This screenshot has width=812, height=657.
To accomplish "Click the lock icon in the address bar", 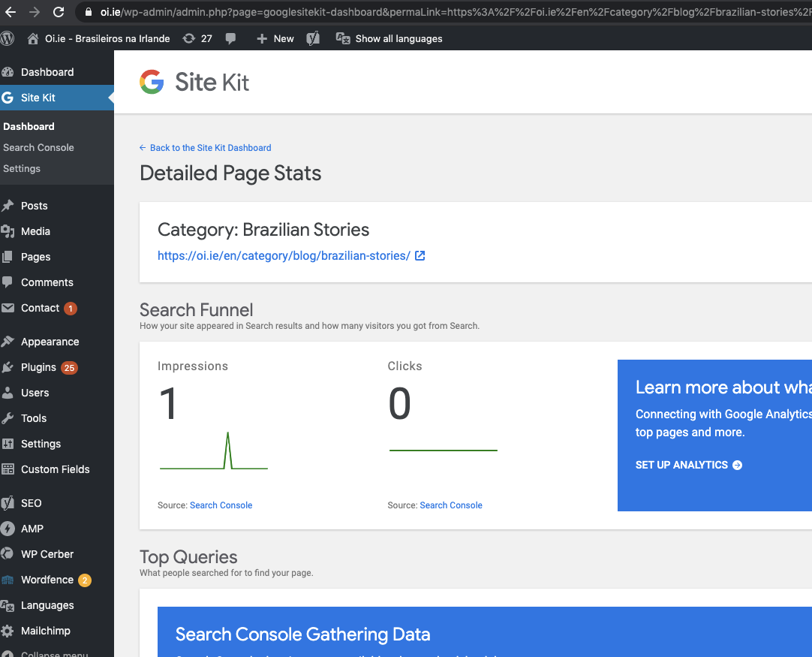I will point(89,12).
